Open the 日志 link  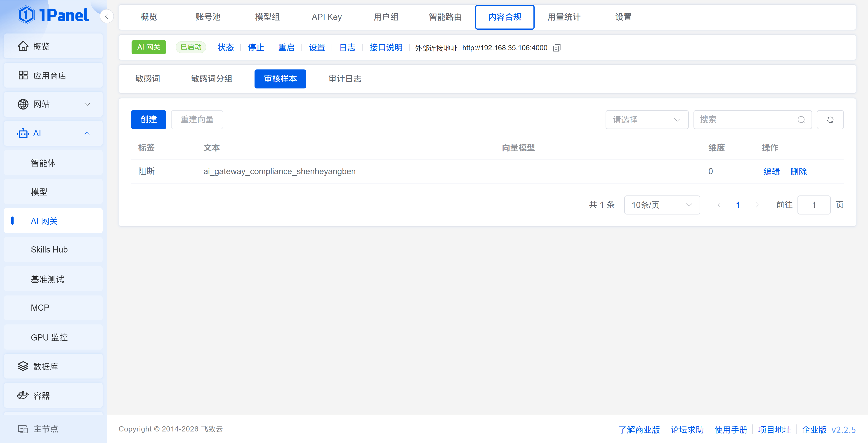click(347, 48)
